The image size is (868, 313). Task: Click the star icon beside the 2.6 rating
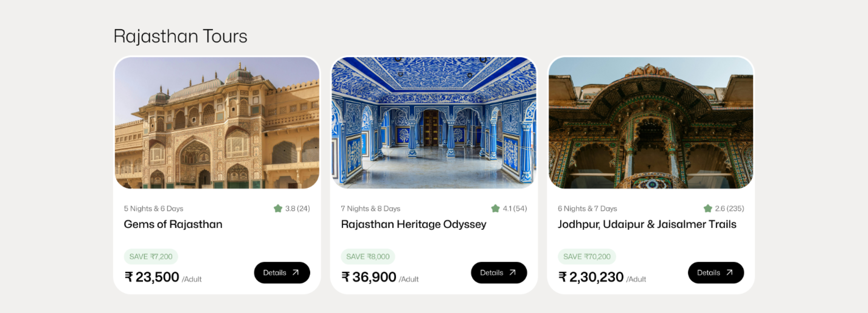708,208
